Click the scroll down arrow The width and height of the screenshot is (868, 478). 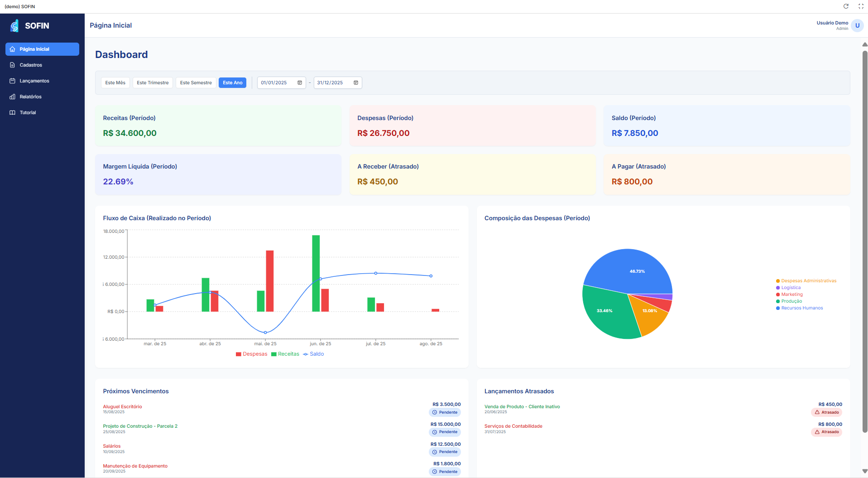coord(865,472)
